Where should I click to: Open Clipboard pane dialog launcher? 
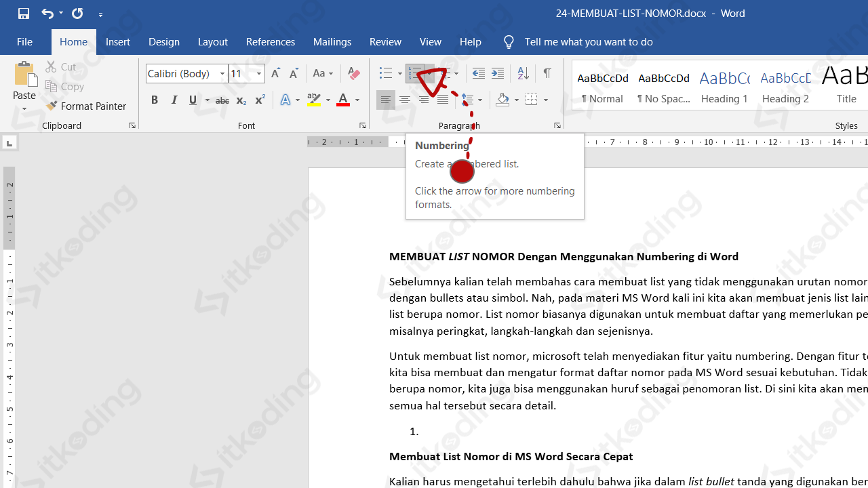coord(132,125)
